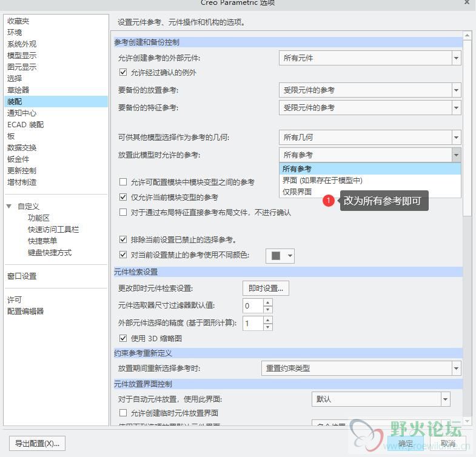This screenshot has height=457, width=476.
Task: Open 可供其他模型选择作为参考的几何 dropdown
Action: (370, 138)
